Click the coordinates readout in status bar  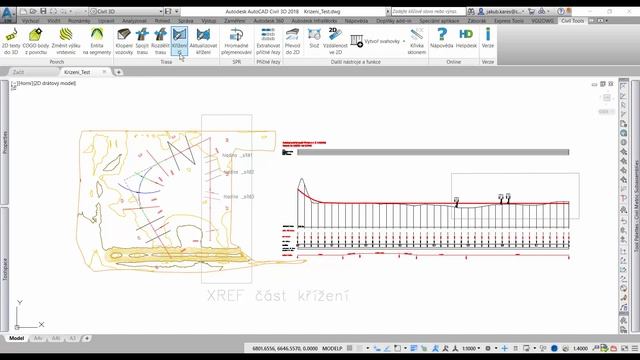284,349
